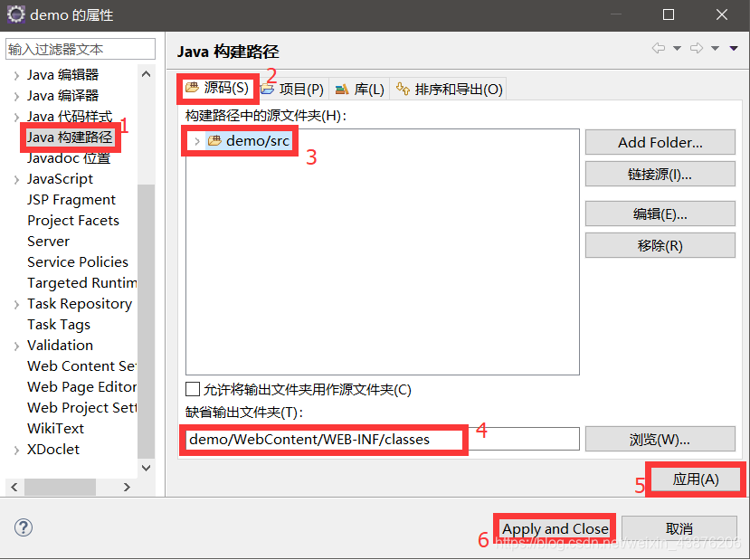Open the view menu triangle in the page header
Image resolution: width=750 pixels, height=560 pixels.
[734, 48]
